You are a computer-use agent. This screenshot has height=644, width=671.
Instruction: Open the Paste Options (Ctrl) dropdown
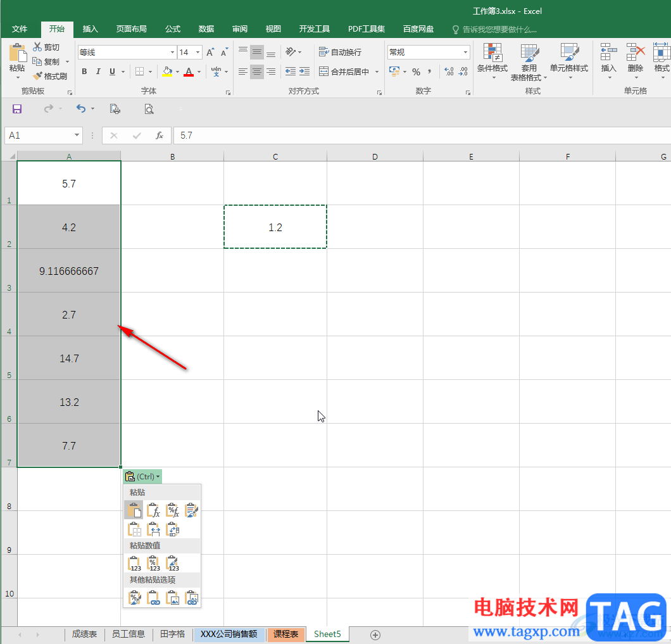[x=142, y=476]
